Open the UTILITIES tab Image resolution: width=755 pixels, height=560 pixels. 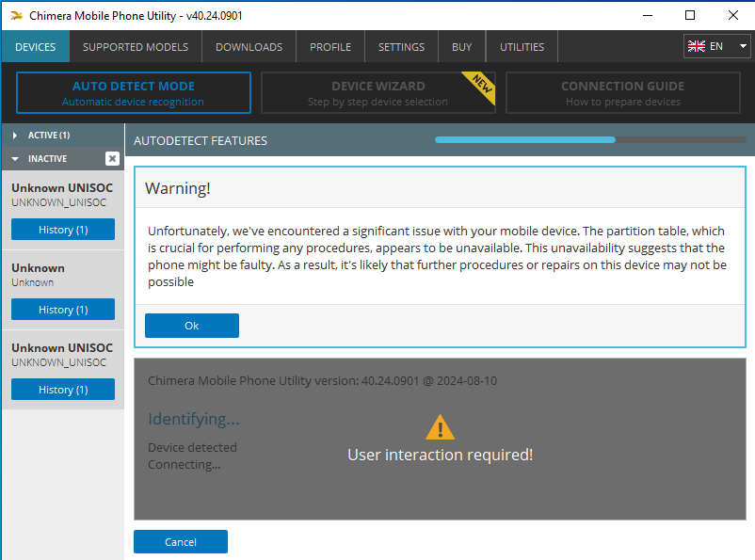[x=522, y=47]
